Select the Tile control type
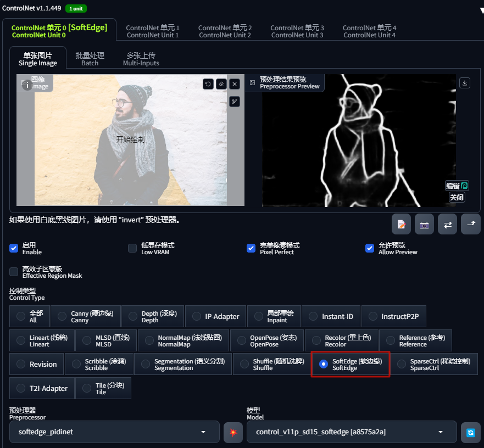Screen dimensions: 484x448 pos(103,388)
